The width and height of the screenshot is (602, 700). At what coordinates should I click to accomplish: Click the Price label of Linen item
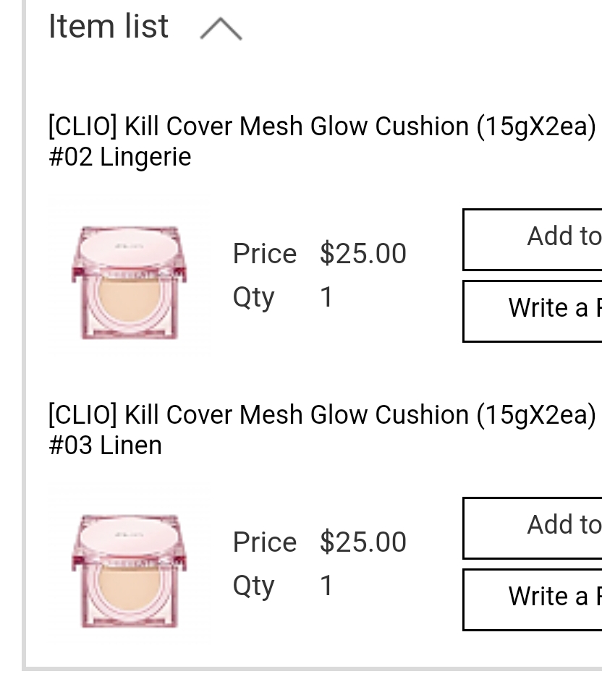pos(264,542)
